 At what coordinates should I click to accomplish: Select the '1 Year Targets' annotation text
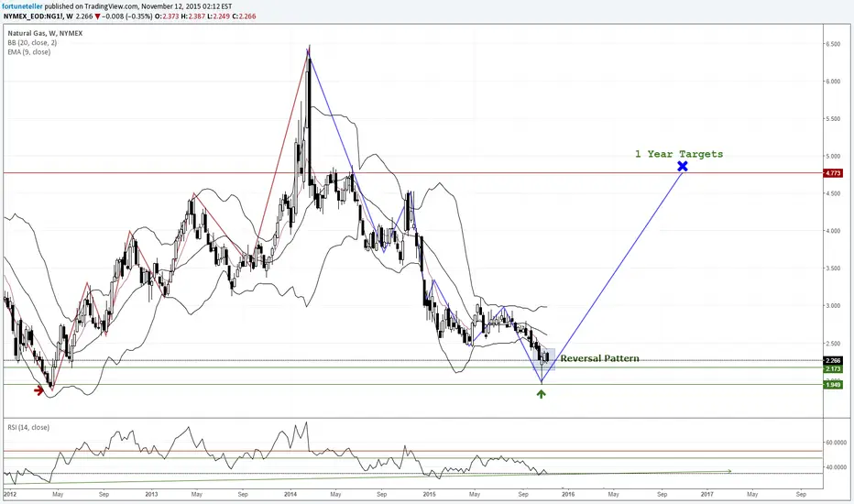pos(679,154)
